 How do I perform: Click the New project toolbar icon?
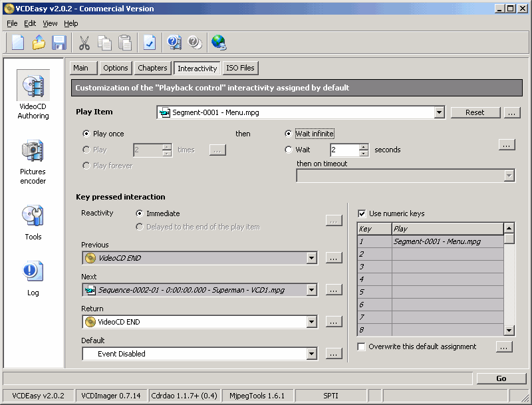click(x=18, y=43)
